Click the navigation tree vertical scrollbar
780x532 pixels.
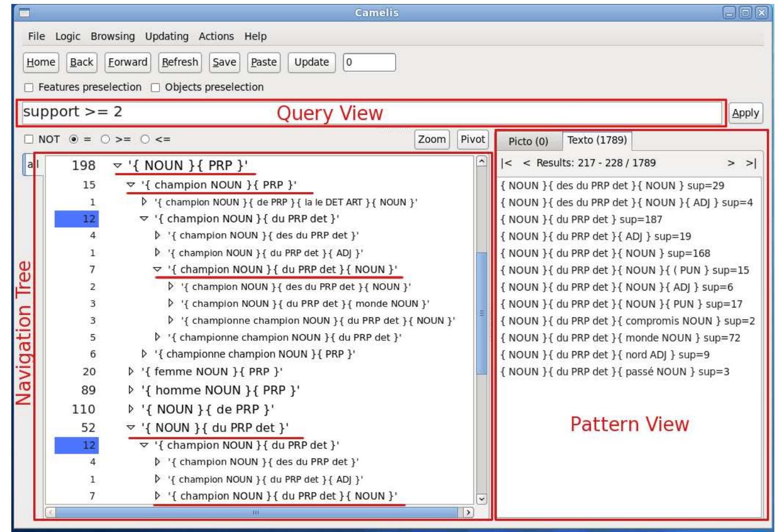click(x=481, y=313)
